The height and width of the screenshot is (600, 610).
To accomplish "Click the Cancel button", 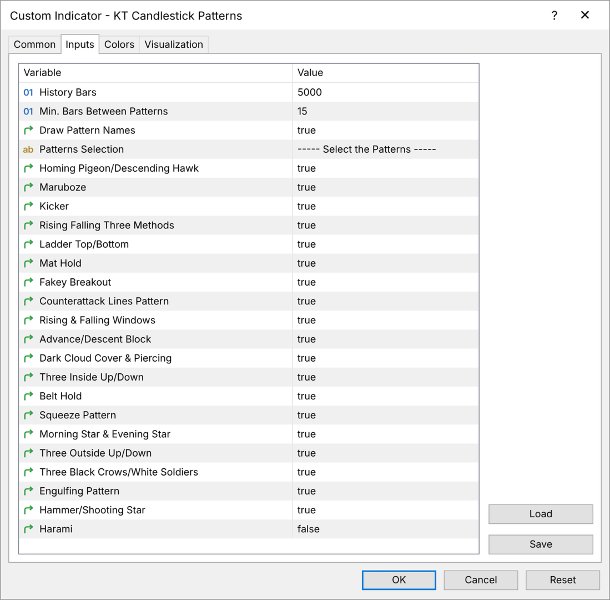I will [x=480, y=580].
